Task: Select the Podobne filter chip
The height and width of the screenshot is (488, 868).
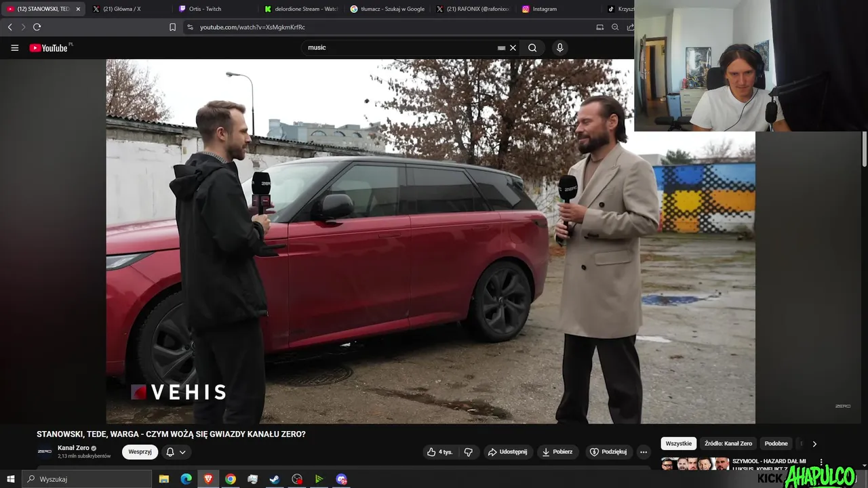Action: pyautogui.click(x=776, y=443)
